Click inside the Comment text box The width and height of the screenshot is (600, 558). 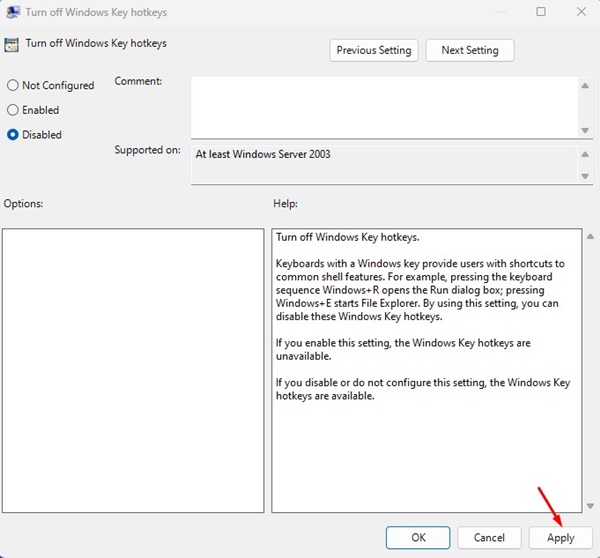tap(384, 107)
